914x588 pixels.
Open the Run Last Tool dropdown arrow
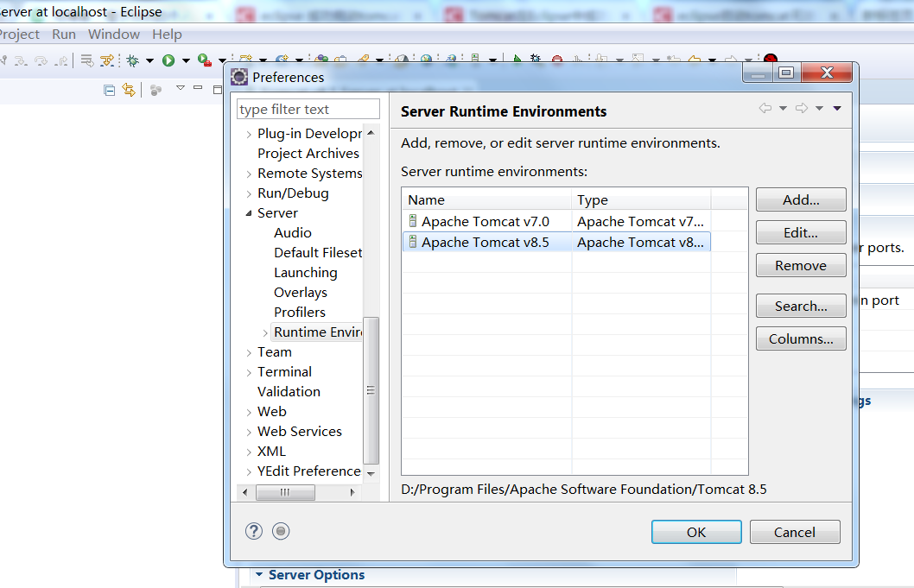pyautogui.click(x=222, y=60)
